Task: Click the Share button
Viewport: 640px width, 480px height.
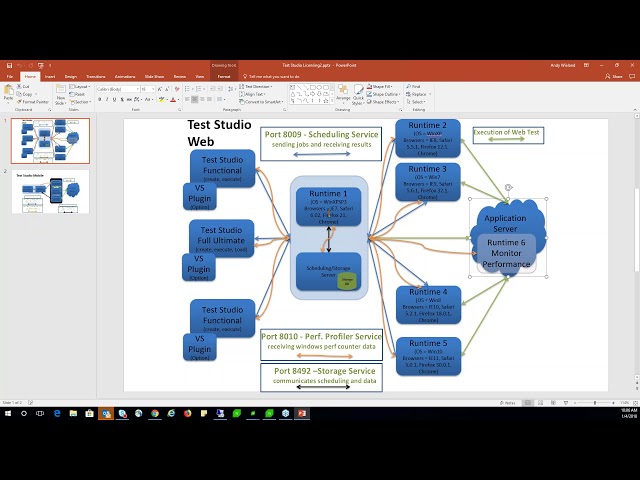Action: (x=614, y=76)
